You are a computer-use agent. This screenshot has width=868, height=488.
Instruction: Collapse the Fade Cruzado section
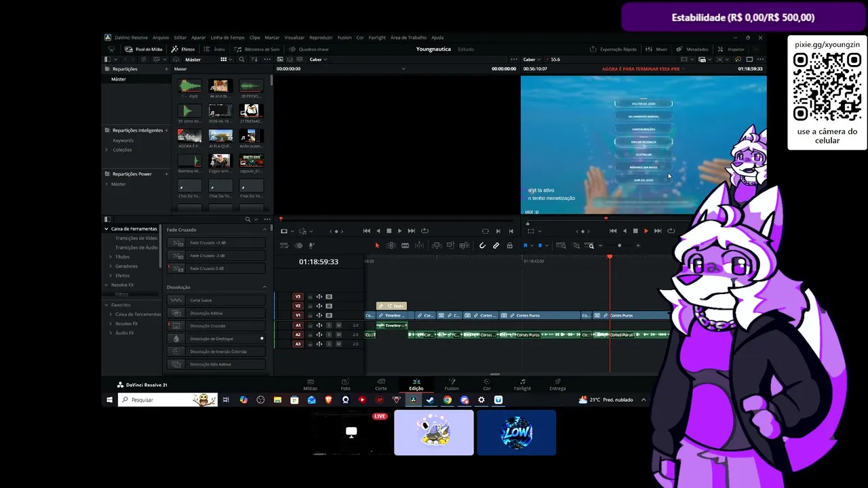pos(264,230)
